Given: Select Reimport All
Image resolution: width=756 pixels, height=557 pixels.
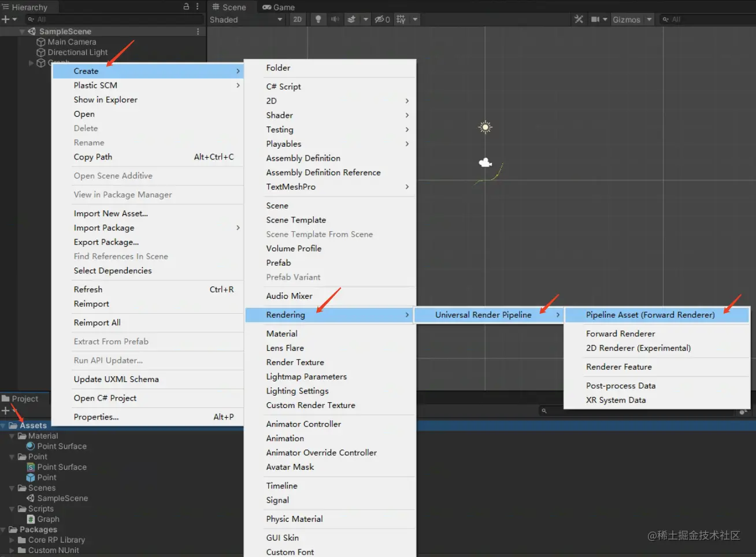Looking at the screenshot, I should tap(148, 323).
